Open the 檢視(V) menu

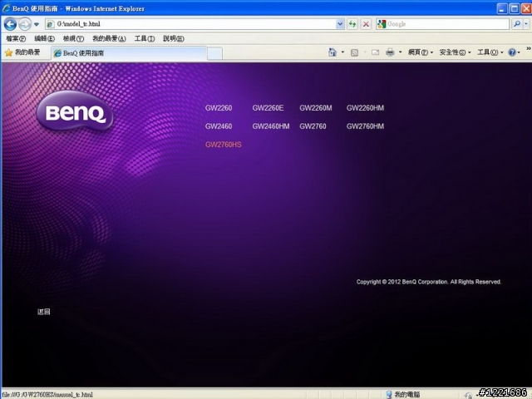pos(73,39)
